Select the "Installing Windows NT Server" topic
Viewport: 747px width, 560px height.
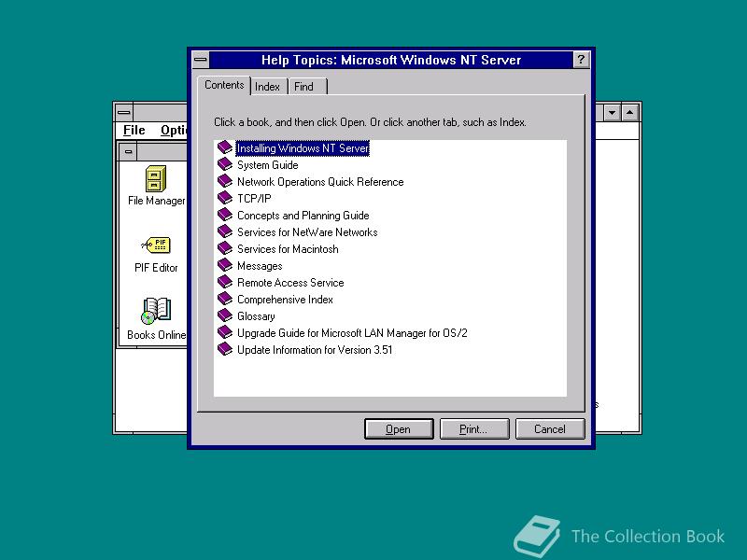pos(303,148)
